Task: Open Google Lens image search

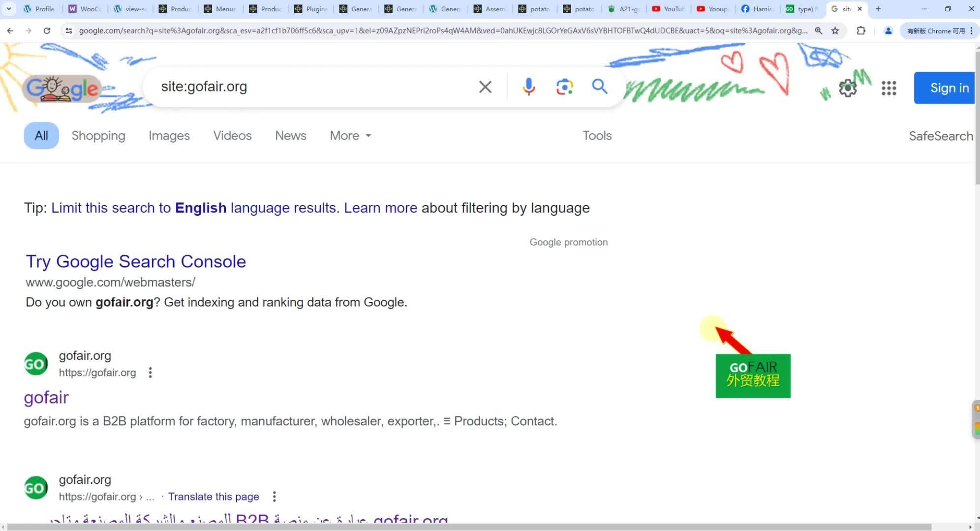Action: (x=564, y=87)
